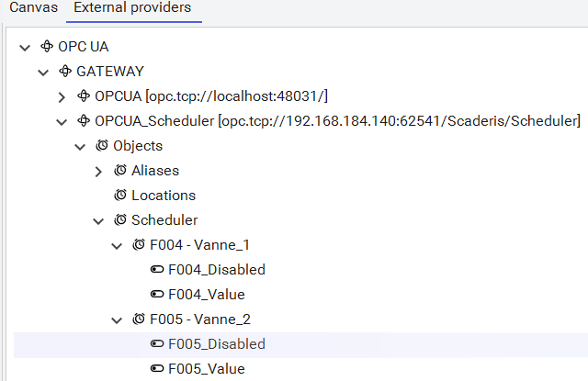Click the OPCUA localhost server icon
588x381 pixels.
(84, 95)
